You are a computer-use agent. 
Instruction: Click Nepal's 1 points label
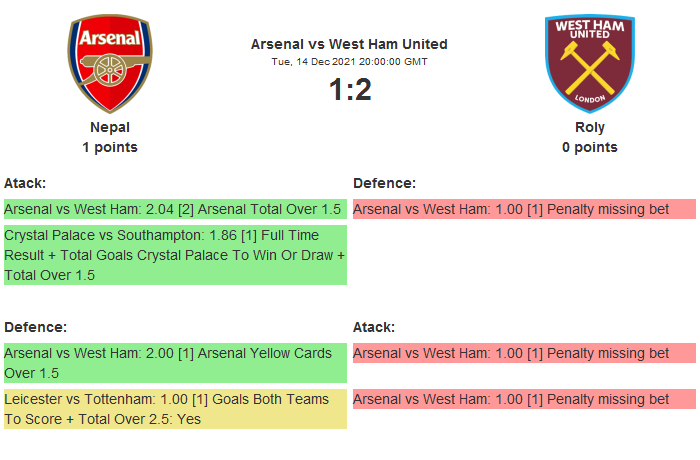coord(110,147)
